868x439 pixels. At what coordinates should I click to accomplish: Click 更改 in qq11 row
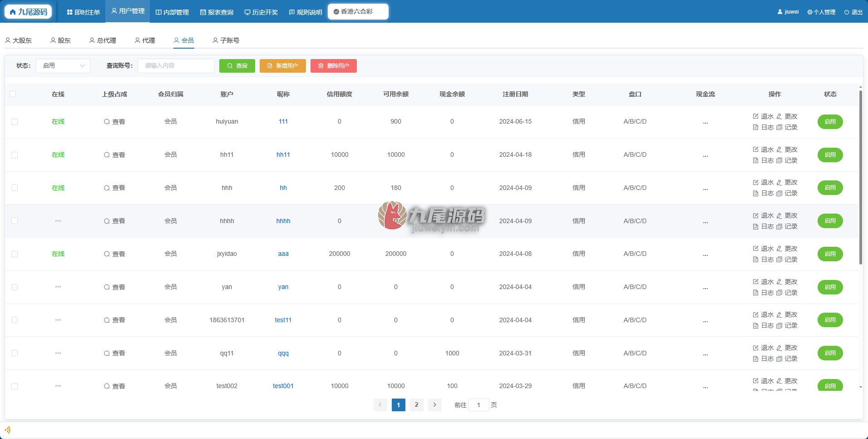pyautogui.click(x=787, y=348)
